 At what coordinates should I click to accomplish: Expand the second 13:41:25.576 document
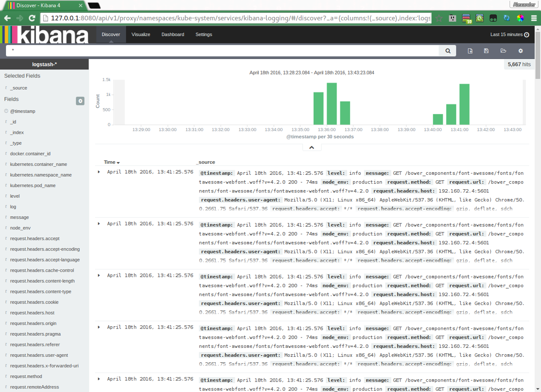[x=100, y=223]
